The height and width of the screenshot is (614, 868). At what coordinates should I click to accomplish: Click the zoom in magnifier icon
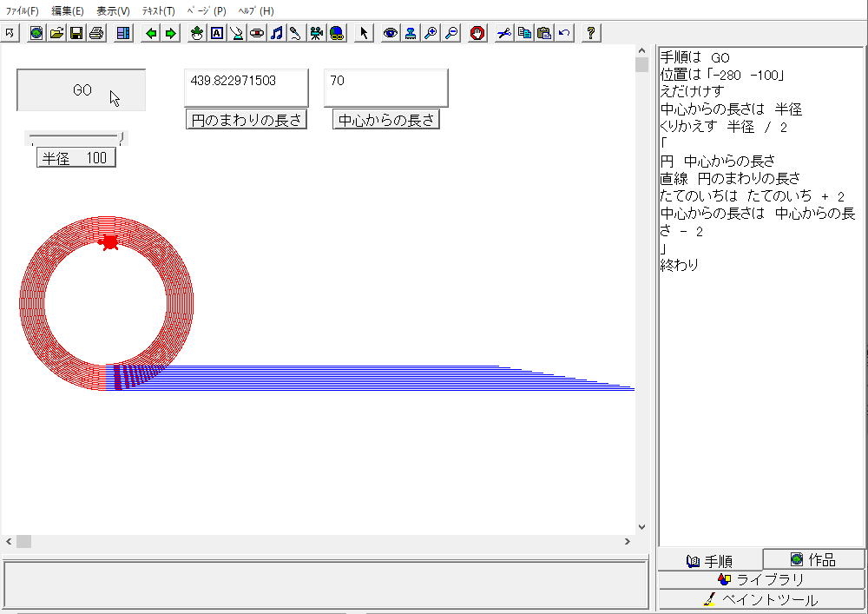coord(430,33)
